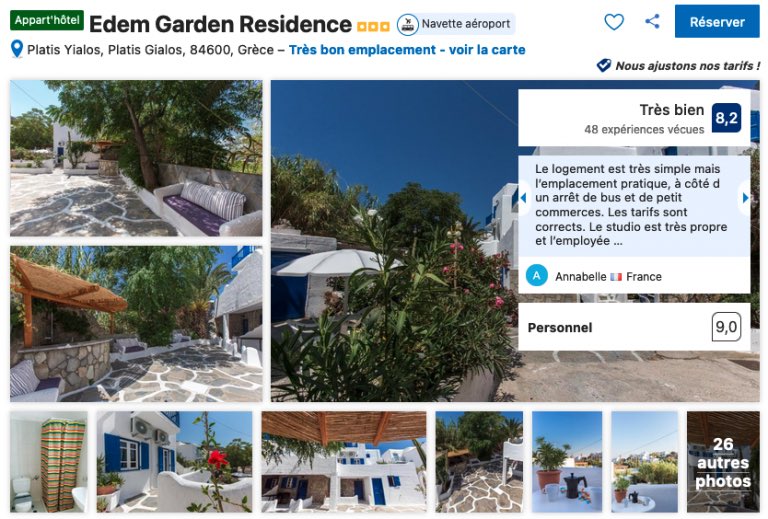Screen dimensions: 768x519
Task: Click the three-star rating squares
Action: pyautogui.click(x=373, y=26)
